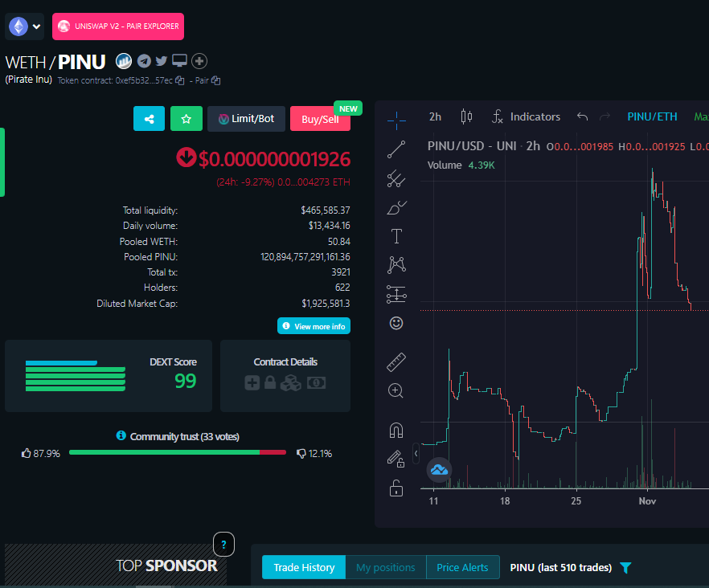Click the Volume 4.39K indicator label
709x588 pixels.
[x=461, y=165]
